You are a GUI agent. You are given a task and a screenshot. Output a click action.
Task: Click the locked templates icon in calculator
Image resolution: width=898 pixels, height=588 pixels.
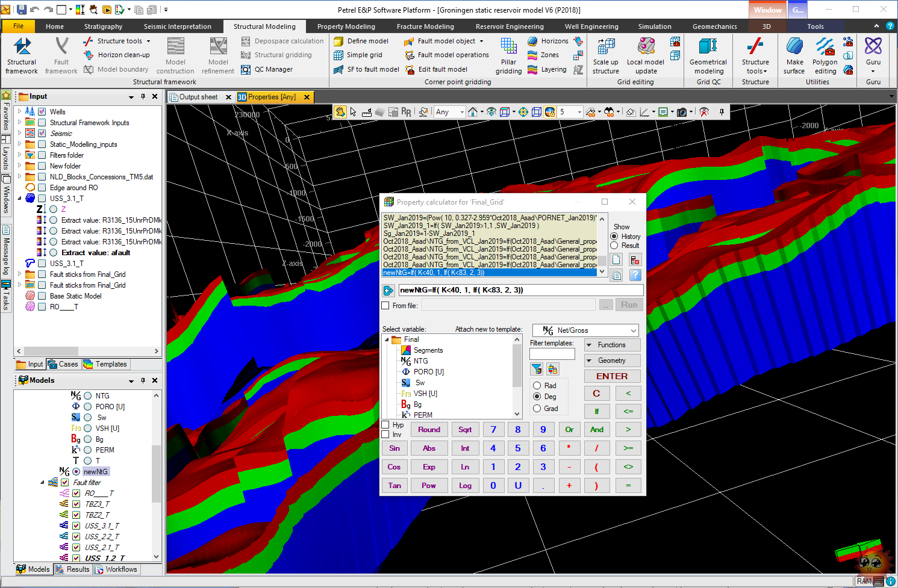coord(553,369)
